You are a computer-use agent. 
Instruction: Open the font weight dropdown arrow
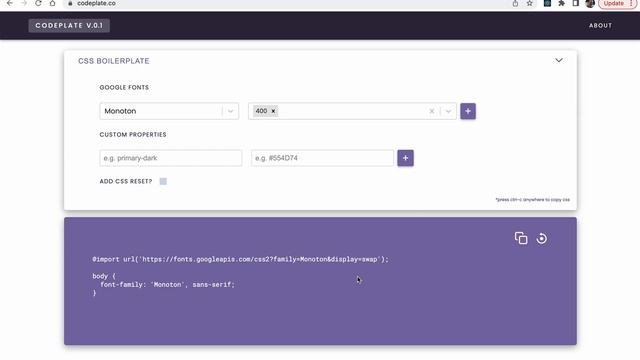tap(448, 111)
